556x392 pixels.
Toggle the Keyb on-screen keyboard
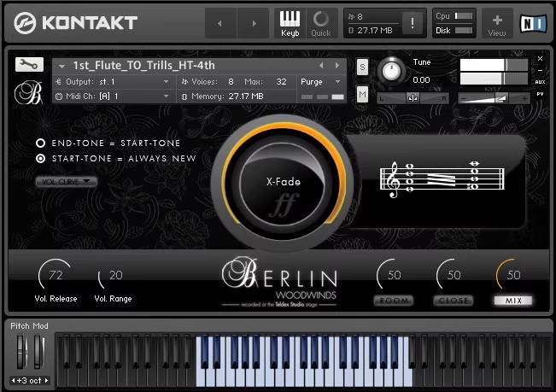[290, 22]
